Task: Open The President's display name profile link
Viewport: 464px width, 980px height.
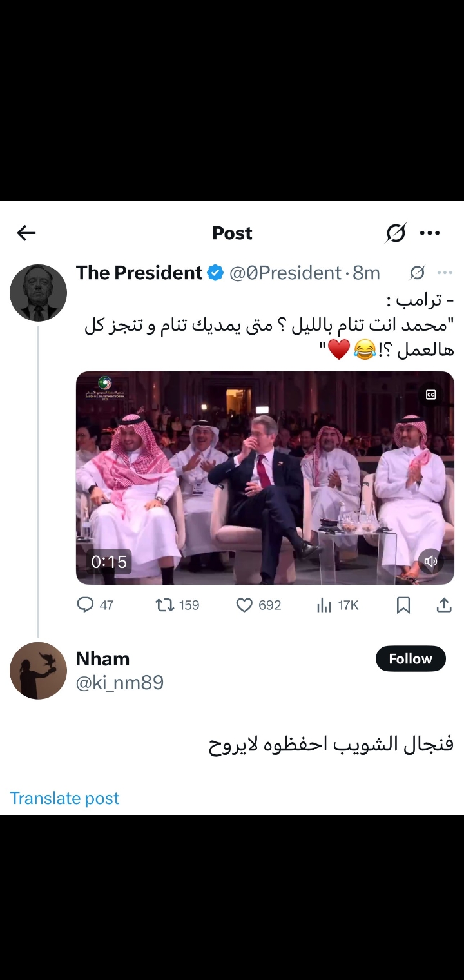Action: point(139,273)
